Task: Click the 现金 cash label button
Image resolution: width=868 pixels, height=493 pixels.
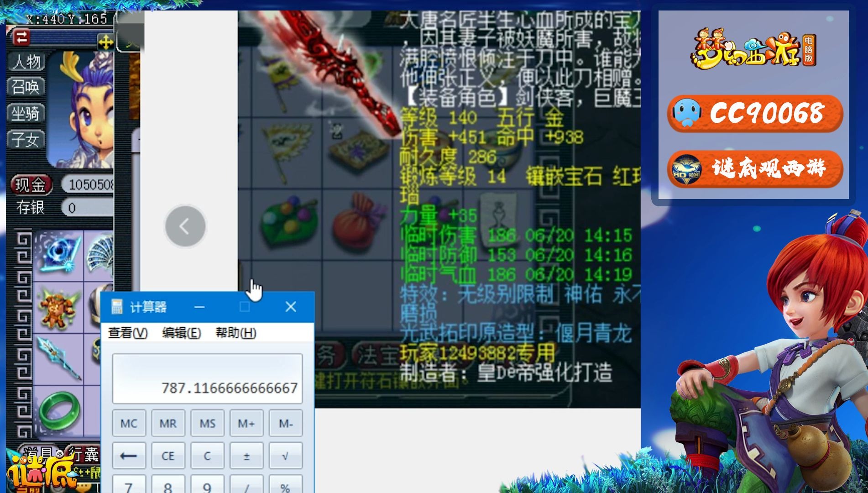Action: [x=31, y=185]
